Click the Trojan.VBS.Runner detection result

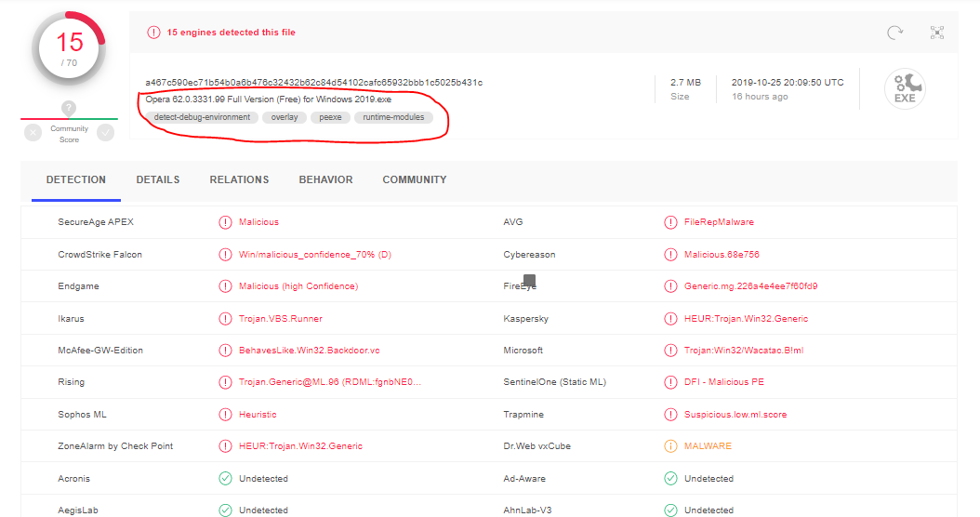(x=281, y=319)
